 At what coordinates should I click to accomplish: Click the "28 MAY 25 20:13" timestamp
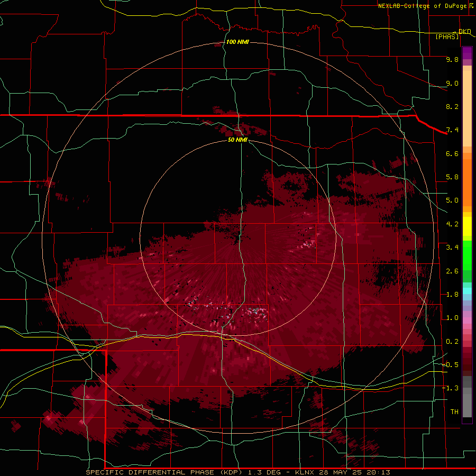[x=355, y=472]
